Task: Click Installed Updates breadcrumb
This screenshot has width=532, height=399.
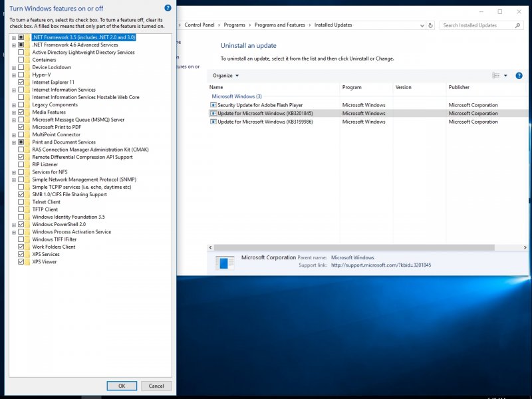Action: click(333, 25)
